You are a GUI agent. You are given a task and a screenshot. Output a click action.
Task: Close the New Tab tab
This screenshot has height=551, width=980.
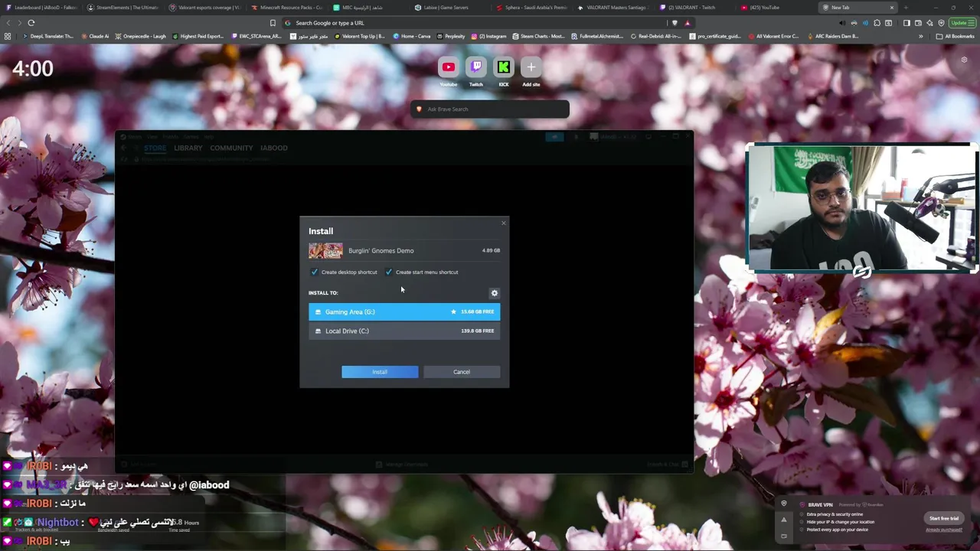point(892,8)
